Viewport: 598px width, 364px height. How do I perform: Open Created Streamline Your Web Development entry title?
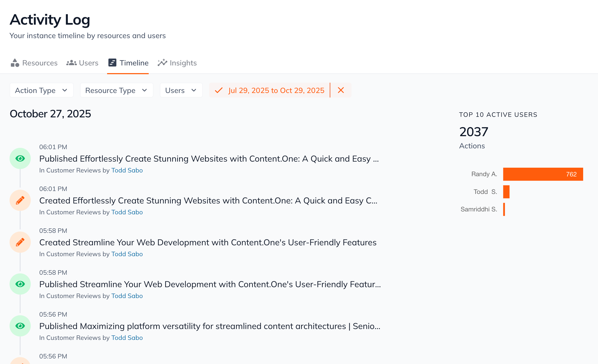point(208,242)
